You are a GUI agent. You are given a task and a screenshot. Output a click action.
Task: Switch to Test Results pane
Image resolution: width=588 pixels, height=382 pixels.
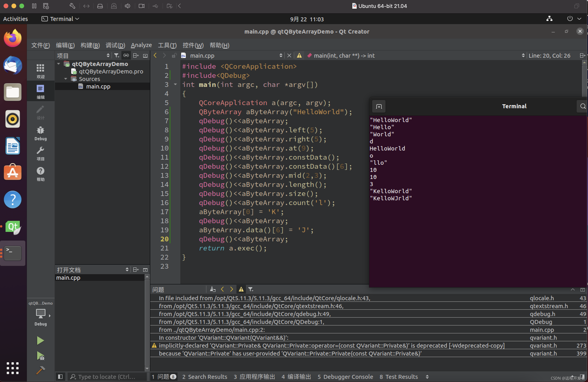399,377
